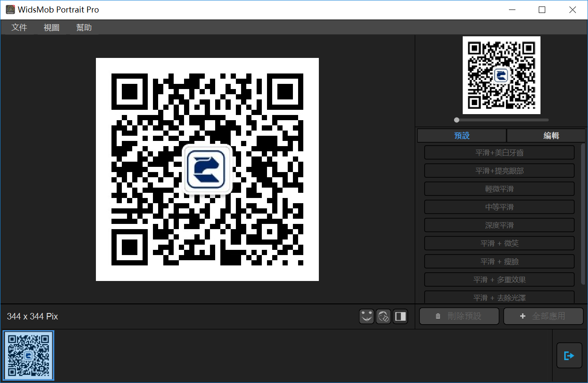Viewport: 588px width, 383px height.
Task: Apply the 平滑 + 多重效果 preset
Action: click(x=499, y=280)
